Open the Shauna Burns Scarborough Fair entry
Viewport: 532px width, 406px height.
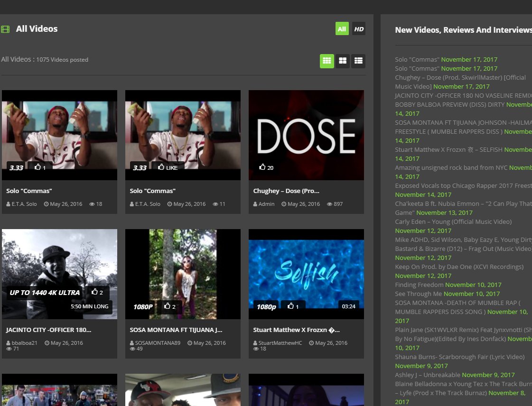[x=459, y=357]
